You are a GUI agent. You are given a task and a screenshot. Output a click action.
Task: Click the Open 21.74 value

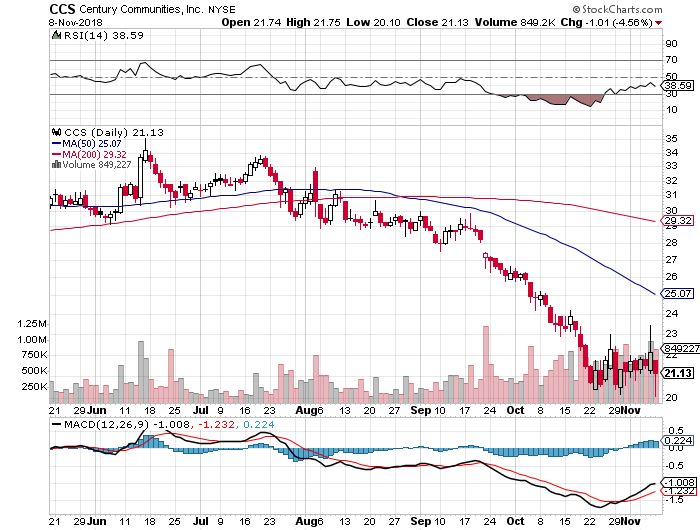point(251,22)
